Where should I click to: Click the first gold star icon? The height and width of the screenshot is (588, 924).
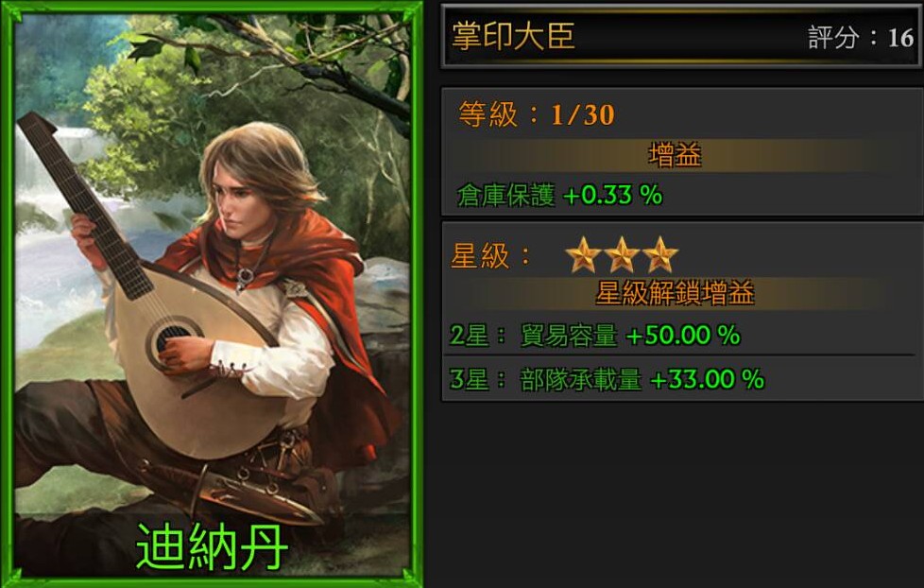pyautogui.click(x=583, y=255)
